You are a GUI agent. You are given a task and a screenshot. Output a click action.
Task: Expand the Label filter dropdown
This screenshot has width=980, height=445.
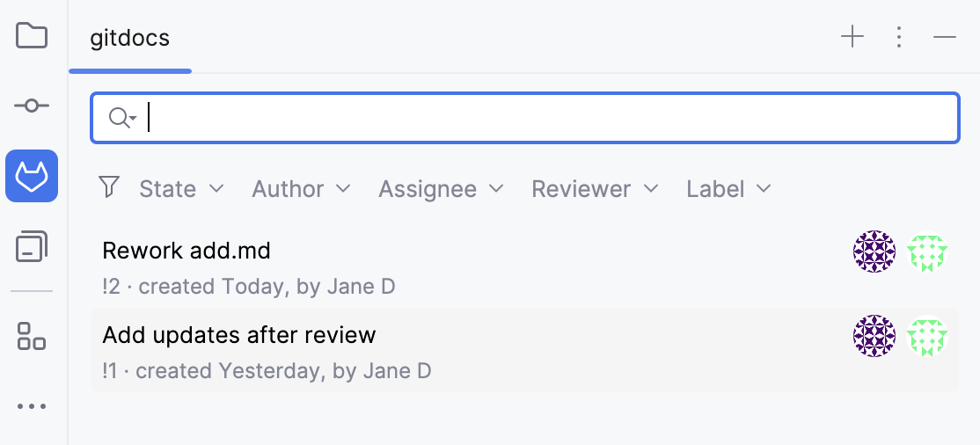(x=728, y=189)
